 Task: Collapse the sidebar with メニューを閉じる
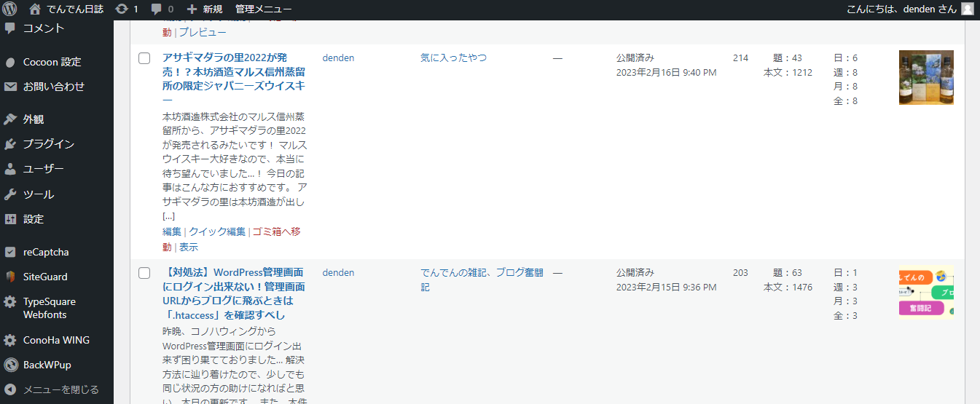pos(51,389)
